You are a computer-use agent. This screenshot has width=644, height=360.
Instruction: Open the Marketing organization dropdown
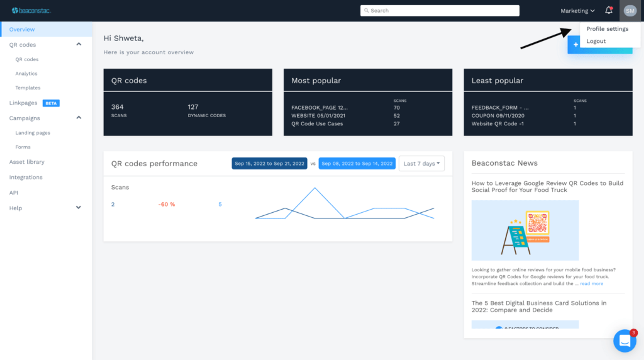pos(577,11)
